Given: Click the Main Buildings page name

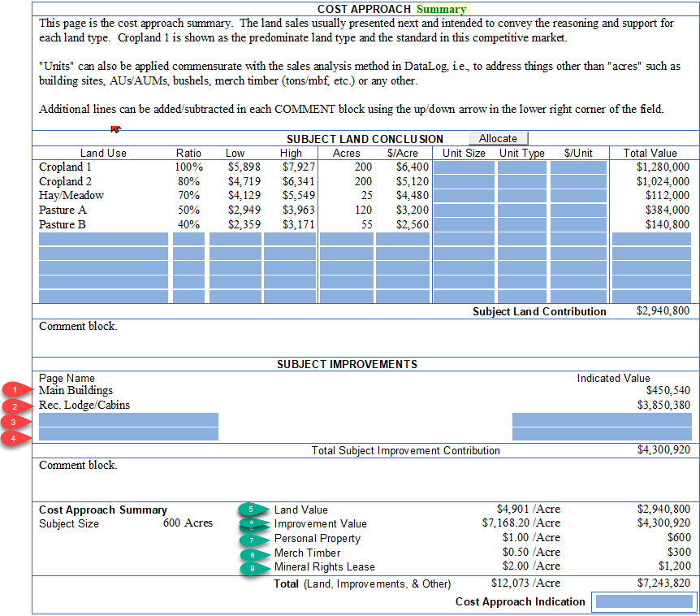Looking at the screenshot, I should (x=76, y=391).
